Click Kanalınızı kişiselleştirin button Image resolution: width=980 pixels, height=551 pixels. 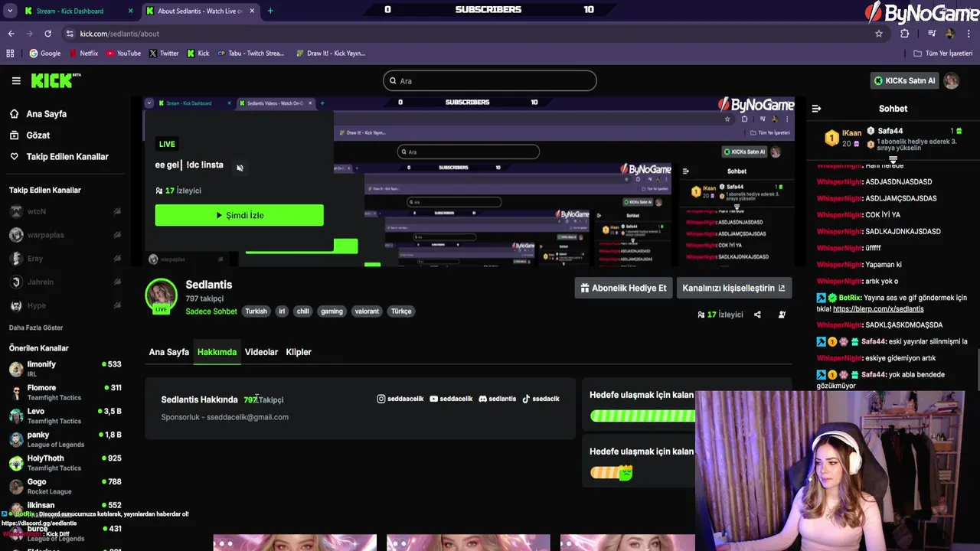click(x=733, y=288)
